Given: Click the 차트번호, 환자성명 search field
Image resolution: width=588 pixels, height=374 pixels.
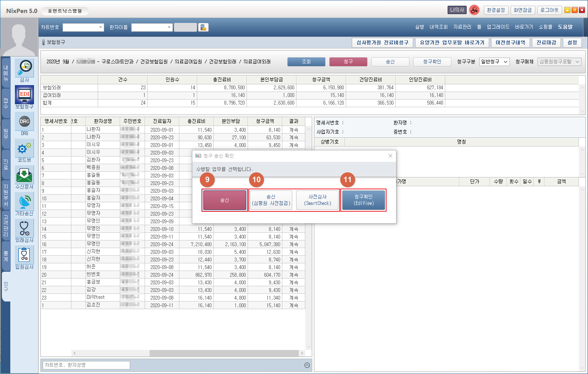Looking at the screenshot, I should [x=86, y=365].
